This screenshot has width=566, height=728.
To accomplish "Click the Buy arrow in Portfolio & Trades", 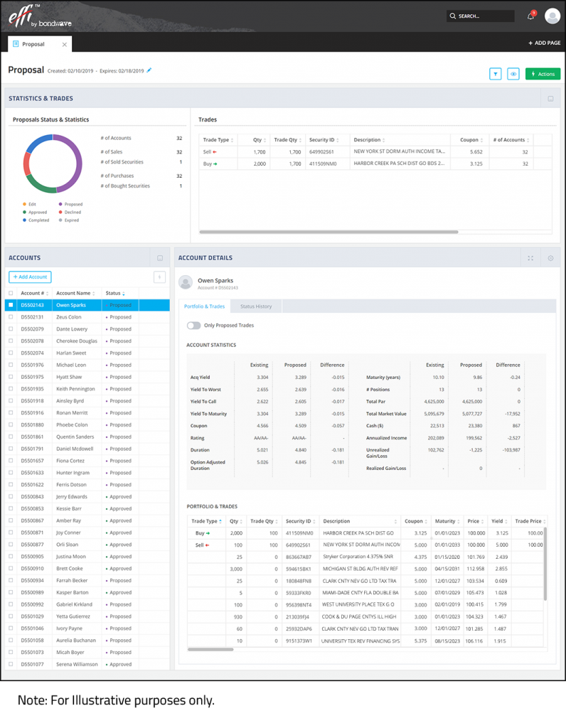I will [208, 533].
